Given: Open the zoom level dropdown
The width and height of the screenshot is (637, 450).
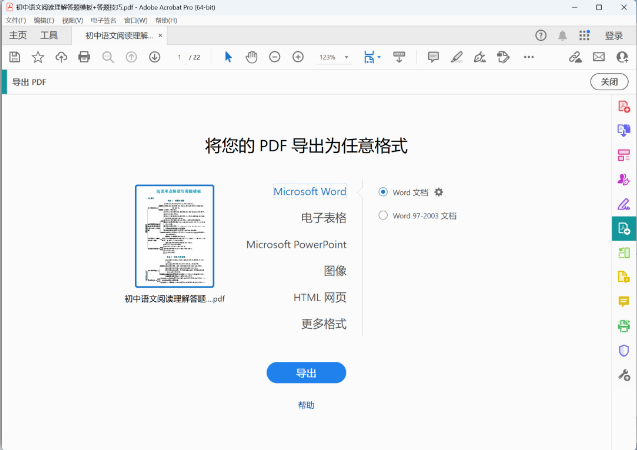Looking at the screenshot, I should point(347,57).
